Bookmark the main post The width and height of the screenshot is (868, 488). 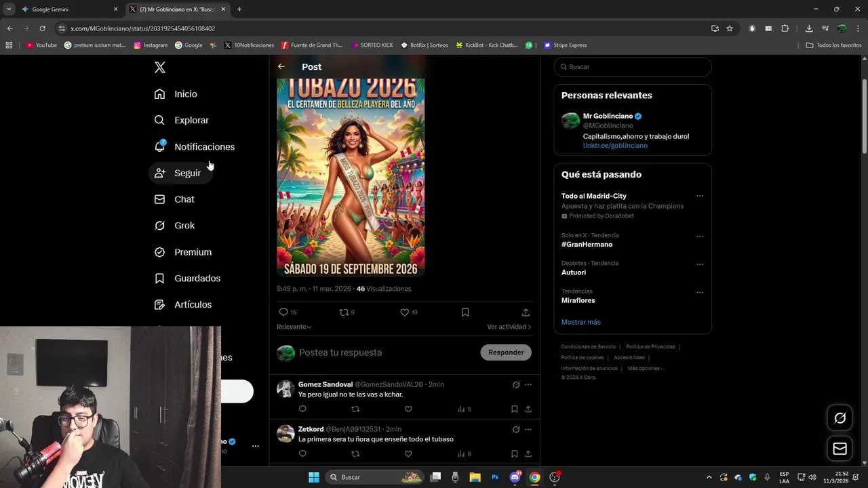tap(465, 312)
